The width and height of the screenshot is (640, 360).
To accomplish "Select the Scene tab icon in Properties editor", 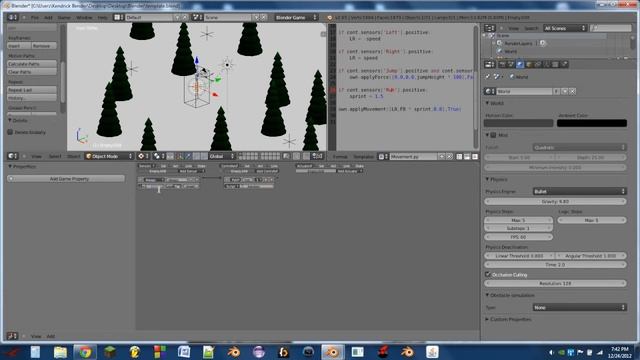I will pos(511,64).
